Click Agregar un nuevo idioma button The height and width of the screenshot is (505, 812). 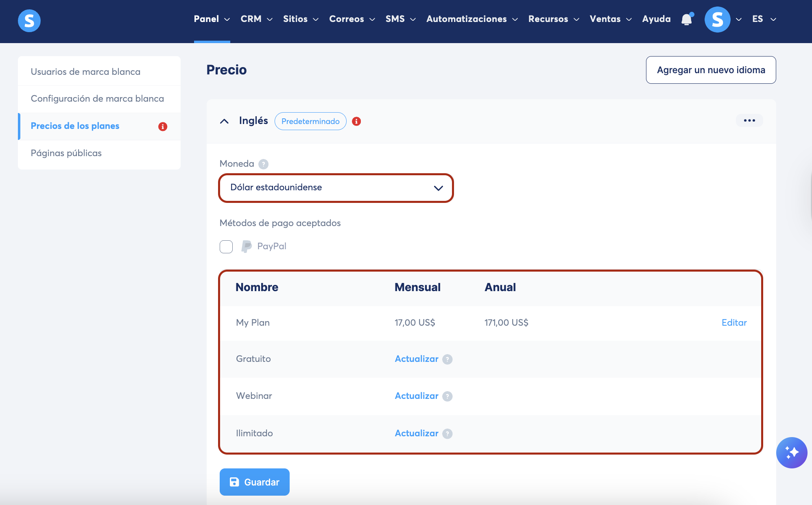point(711,70)
